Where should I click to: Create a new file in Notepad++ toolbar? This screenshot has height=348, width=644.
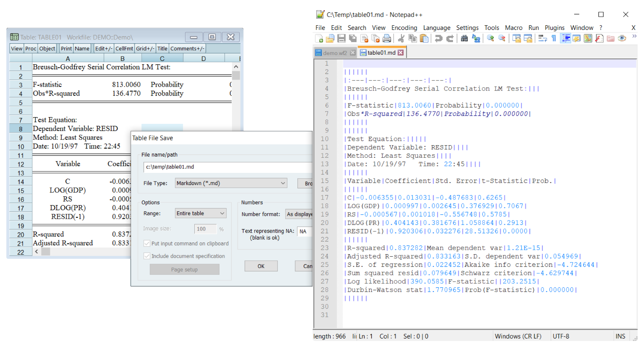point(319,38)
